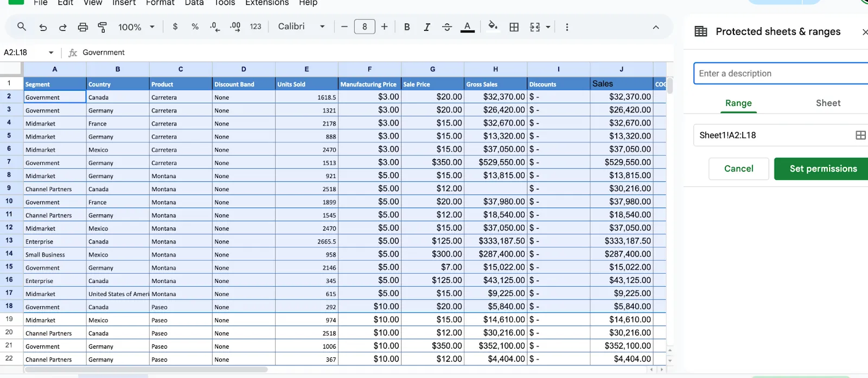Click the formula bar containing Government
Image resolution: width=868 pixels, height=378 pixels.
pos(374,53)
